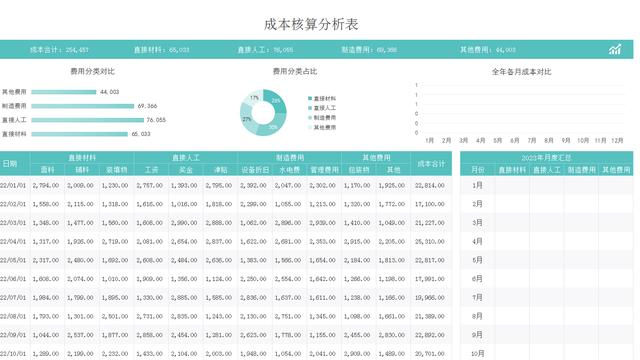Select the 工资 column header

[x=151, y=170]
